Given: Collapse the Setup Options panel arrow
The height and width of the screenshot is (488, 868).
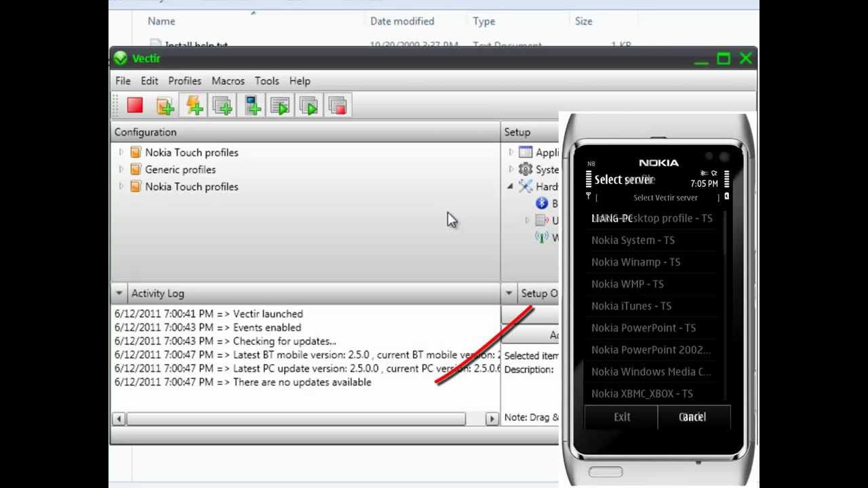Looking at the screenshot, I should click(x=509, y=293).
